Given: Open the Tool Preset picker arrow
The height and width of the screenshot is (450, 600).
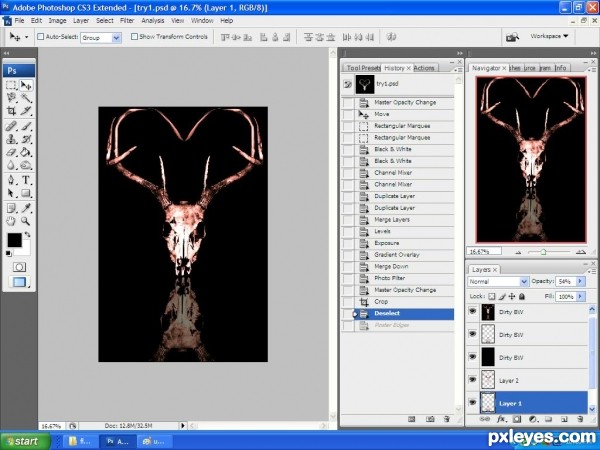Looking at the screenshot, I should [26, 37].
